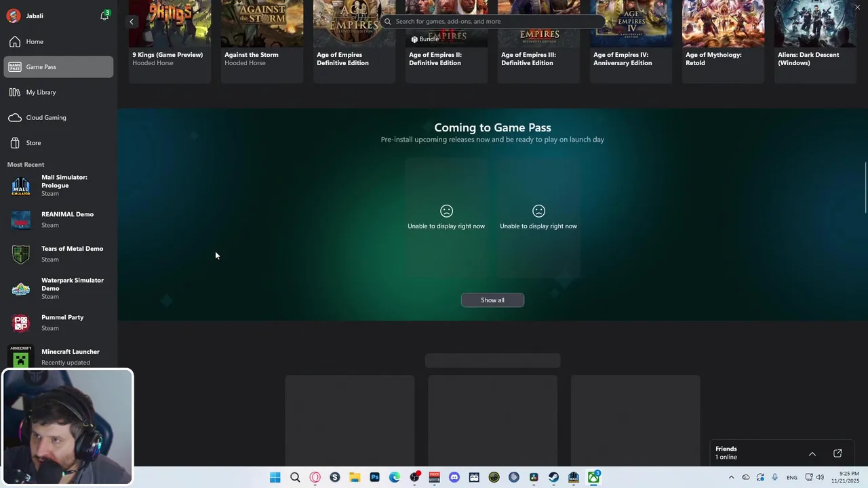
Task: Open My Library section
Action: [58, 92]
